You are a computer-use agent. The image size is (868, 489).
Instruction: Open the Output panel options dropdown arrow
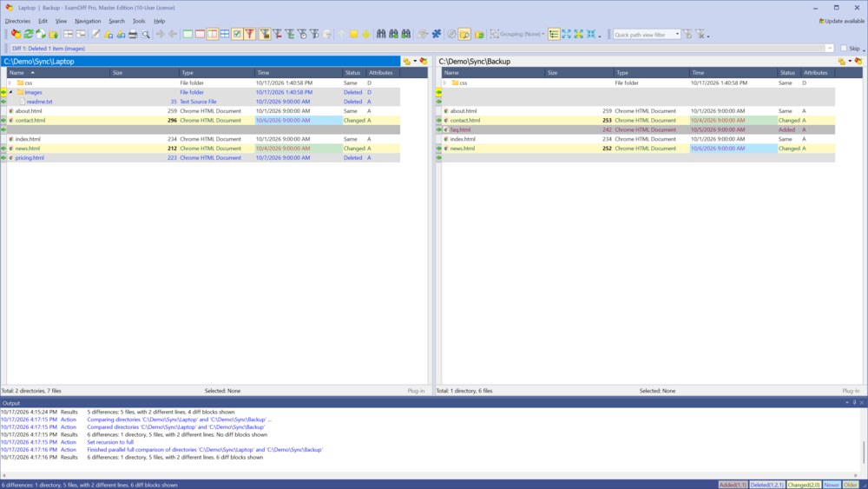click(x=847, y=403)
